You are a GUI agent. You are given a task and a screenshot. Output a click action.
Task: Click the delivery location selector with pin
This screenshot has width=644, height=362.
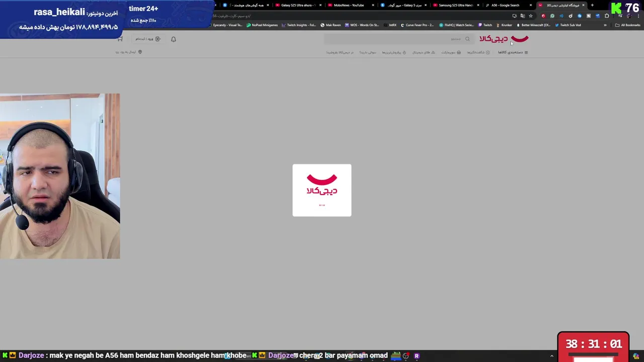(x=129, y=52)
